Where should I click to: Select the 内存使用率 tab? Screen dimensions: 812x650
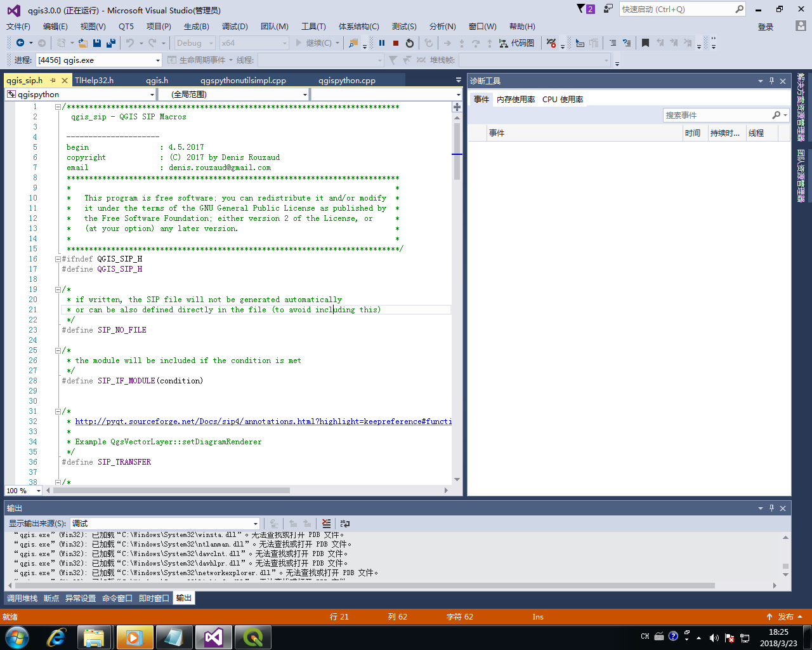point(516,99)
